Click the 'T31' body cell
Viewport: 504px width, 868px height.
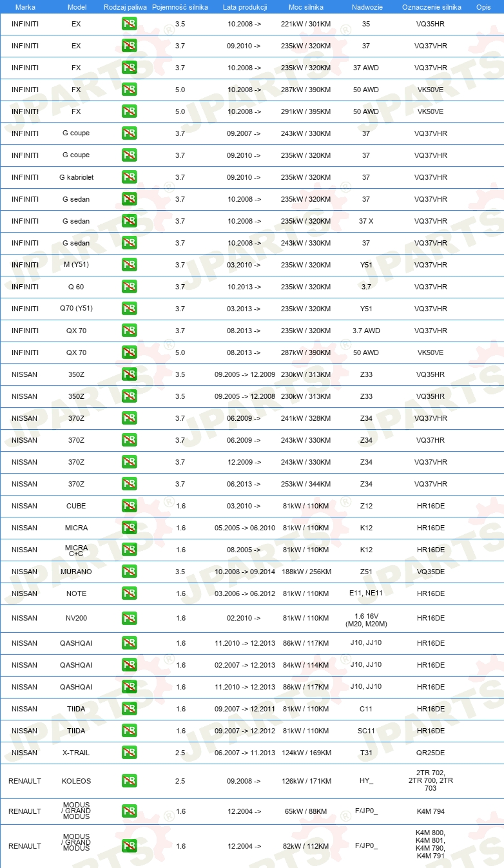coord(366,753)
